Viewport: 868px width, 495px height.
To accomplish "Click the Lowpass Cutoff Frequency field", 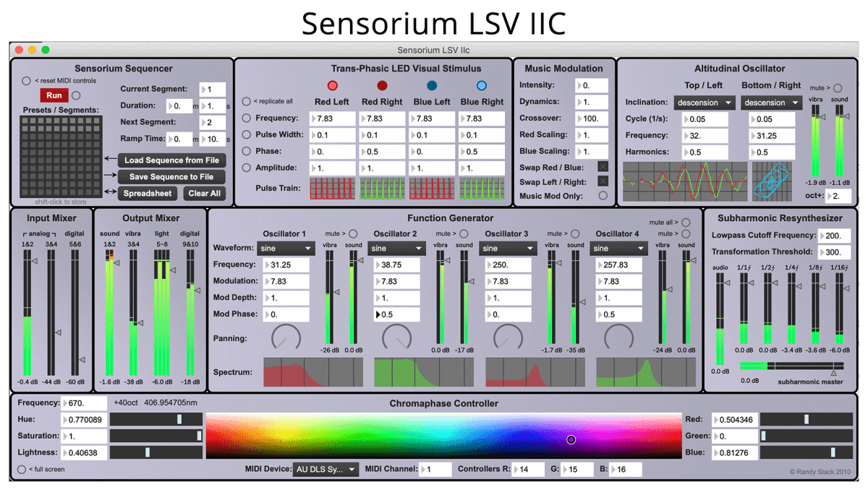I will [835, 236].
